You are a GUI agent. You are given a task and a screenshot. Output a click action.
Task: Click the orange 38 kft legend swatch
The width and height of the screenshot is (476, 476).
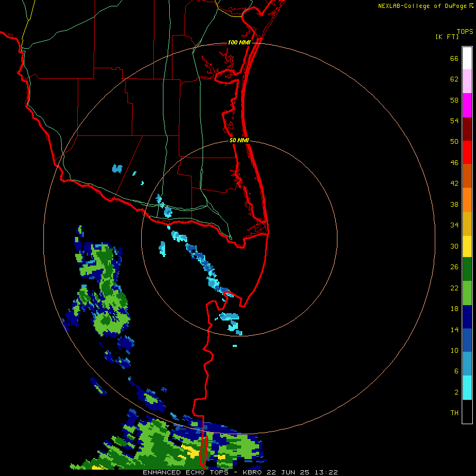[467, 200]
